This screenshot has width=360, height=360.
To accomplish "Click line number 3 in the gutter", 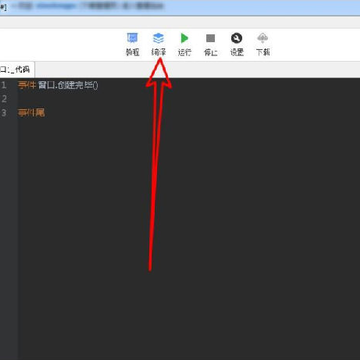I will click(x=4, y=113).
